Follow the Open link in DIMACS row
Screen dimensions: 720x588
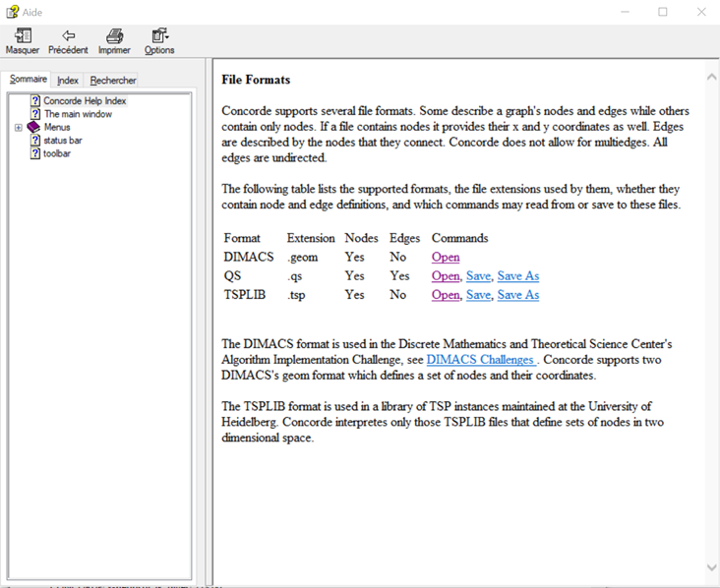[446, 257]
